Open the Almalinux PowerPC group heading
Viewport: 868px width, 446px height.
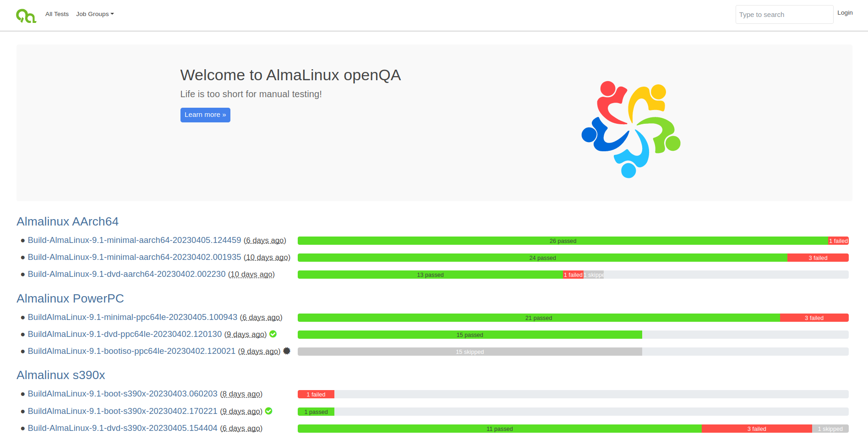[x=70, y=298]
